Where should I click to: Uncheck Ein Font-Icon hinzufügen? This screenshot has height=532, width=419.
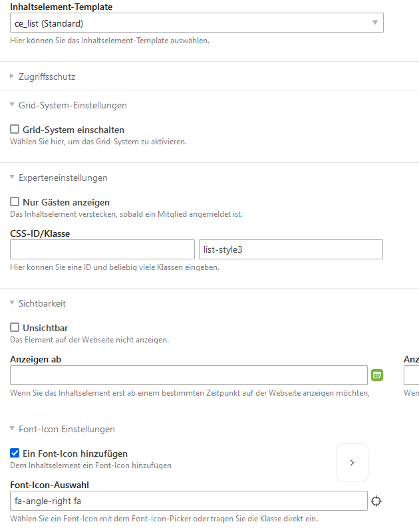coord(15,453)
